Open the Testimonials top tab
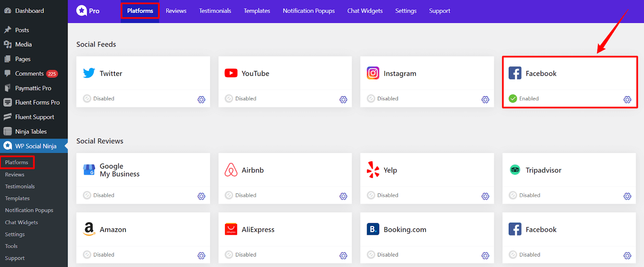Image resolution: width=644 pixels, height=267 pixels. click(x=215, y=11)
